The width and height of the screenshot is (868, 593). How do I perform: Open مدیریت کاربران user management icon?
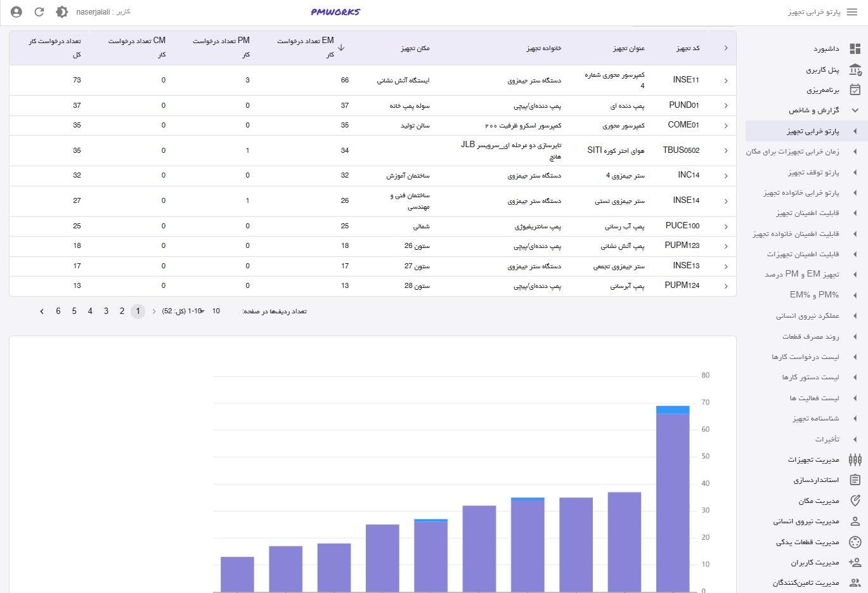coord(856,562)
